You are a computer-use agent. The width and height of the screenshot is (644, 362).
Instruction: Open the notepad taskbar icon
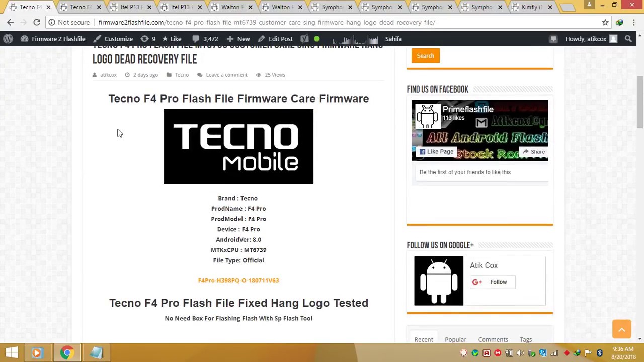pos(96,353)
